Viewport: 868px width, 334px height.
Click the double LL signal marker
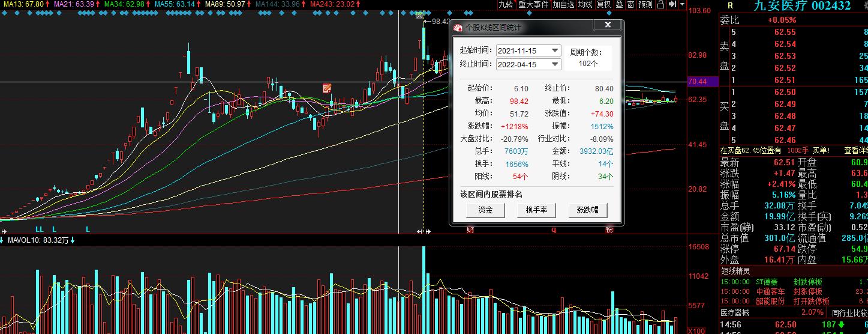40,229
